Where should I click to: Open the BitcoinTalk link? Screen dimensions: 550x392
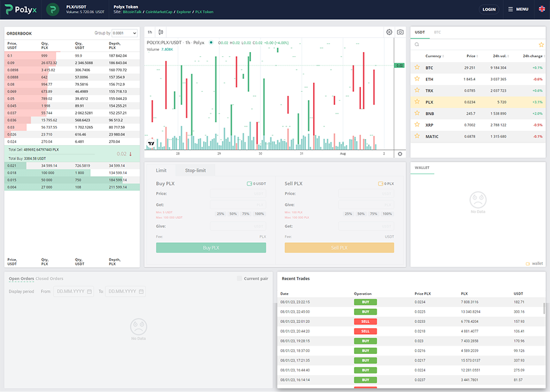132,12
